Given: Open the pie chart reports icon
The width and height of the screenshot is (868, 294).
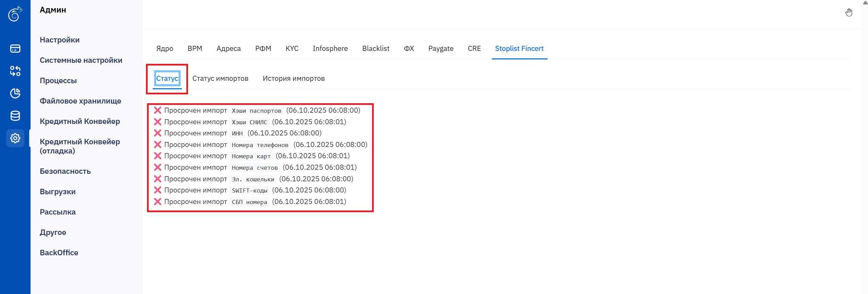Looking at the screenshot, I should point(15,93).
